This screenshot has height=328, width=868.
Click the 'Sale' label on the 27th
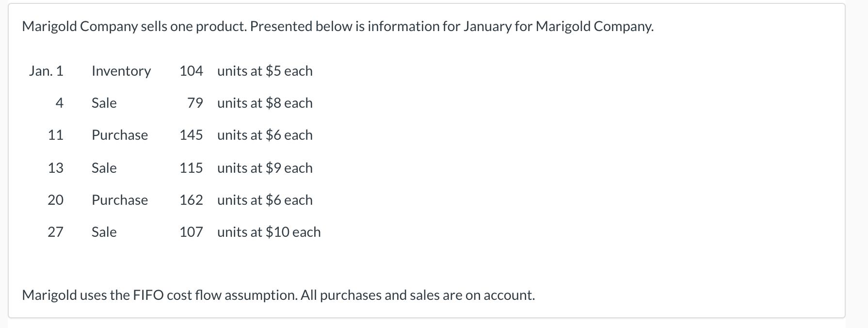pos(104,232)
